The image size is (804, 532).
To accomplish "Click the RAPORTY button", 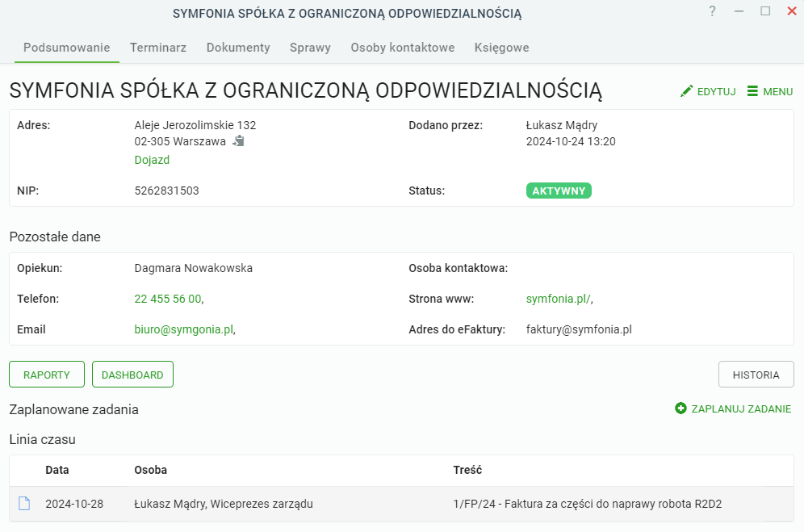I will pos(47,375).
